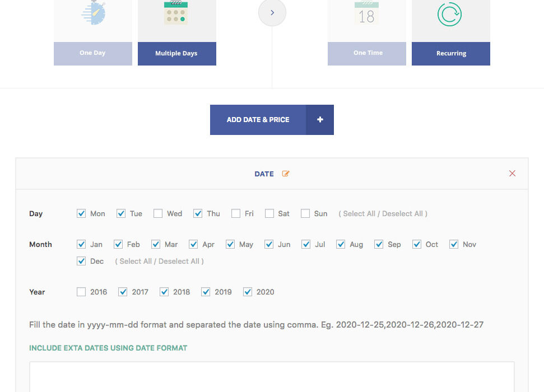Choose the One Time option
This screenshot has width=544, height=392.
click(368, 53)
